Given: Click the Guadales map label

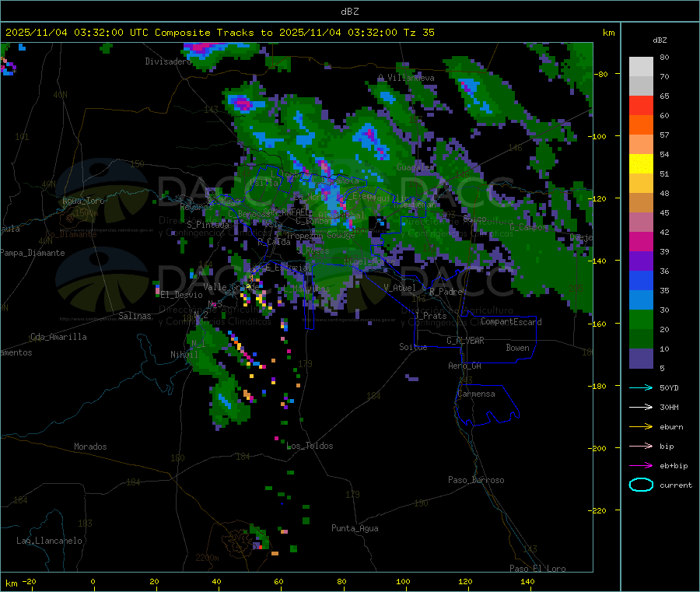Looking at the screenshot, I should point(415,167).
